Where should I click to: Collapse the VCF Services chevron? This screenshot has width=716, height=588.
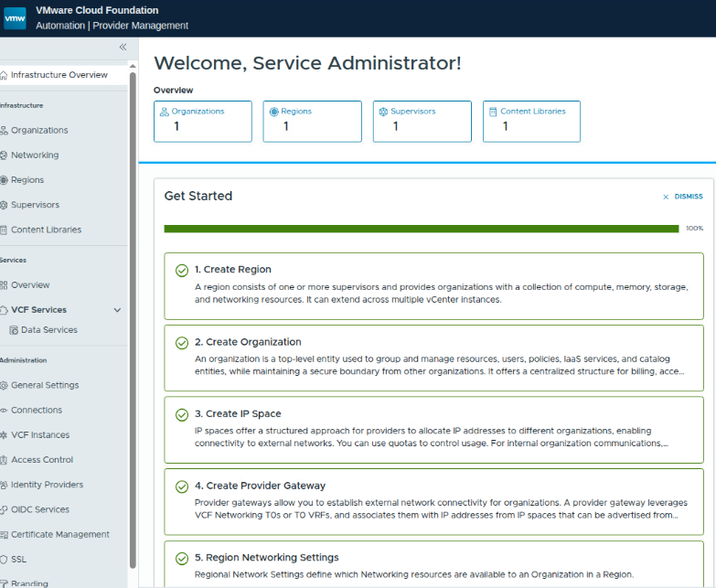pos(117,310)
